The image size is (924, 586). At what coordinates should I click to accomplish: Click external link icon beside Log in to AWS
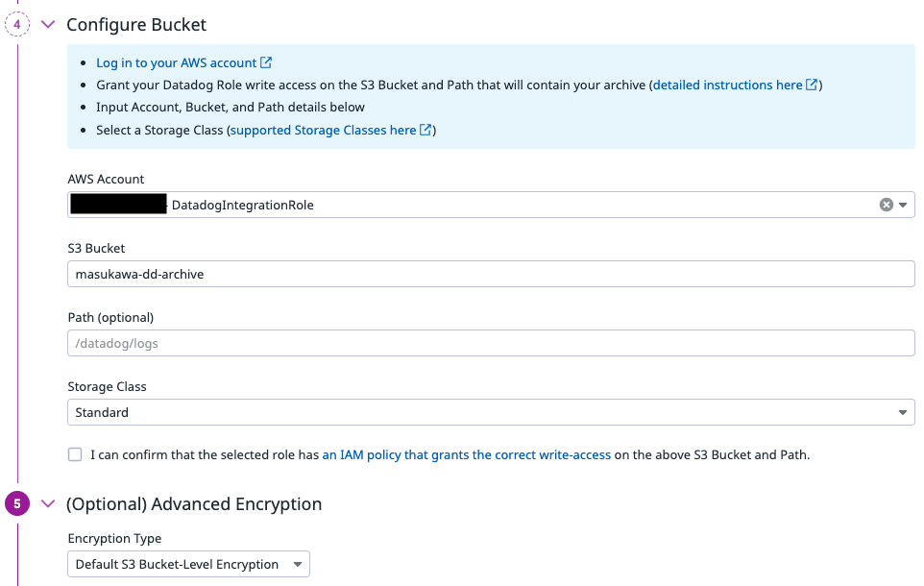click(x=266, y=63)
